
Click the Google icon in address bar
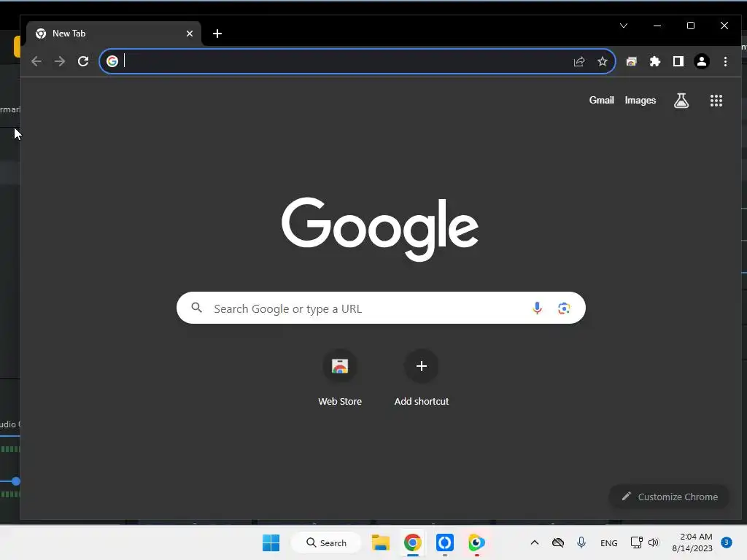[x=112, y=61]
